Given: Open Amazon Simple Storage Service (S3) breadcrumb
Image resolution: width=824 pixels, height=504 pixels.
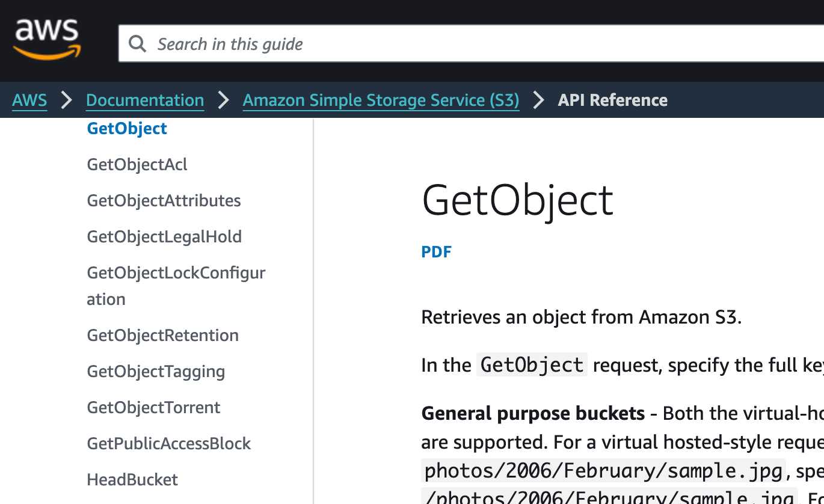Looking at the screenshot, I should tap(381, 100).
